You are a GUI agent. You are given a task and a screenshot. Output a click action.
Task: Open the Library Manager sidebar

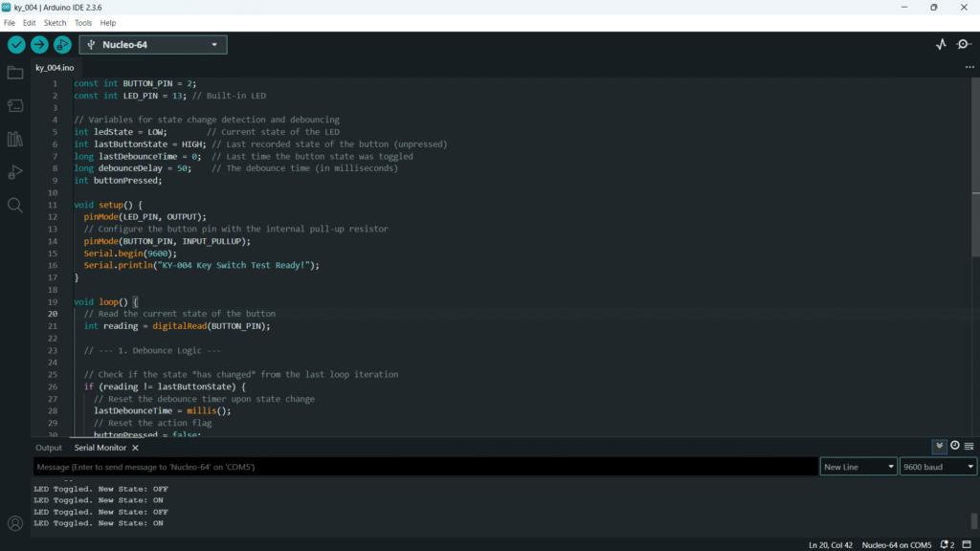[x=15, y=139]
